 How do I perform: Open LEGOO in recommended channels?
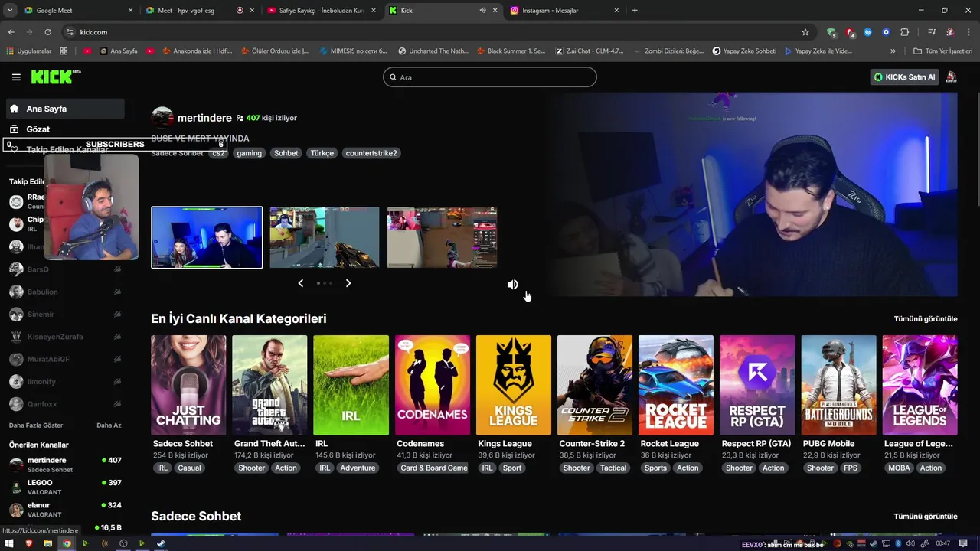[65, 487]
